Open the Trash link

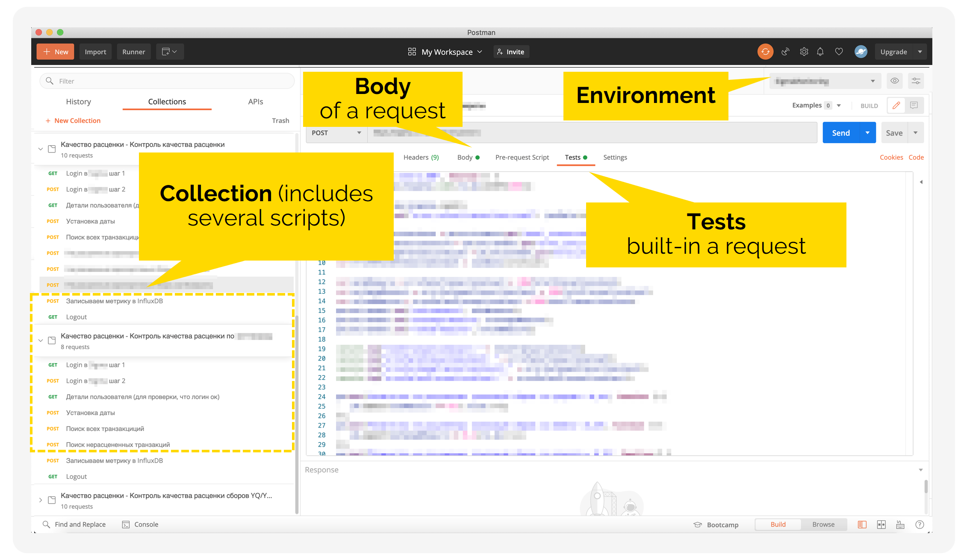click(x=280, y=120)
